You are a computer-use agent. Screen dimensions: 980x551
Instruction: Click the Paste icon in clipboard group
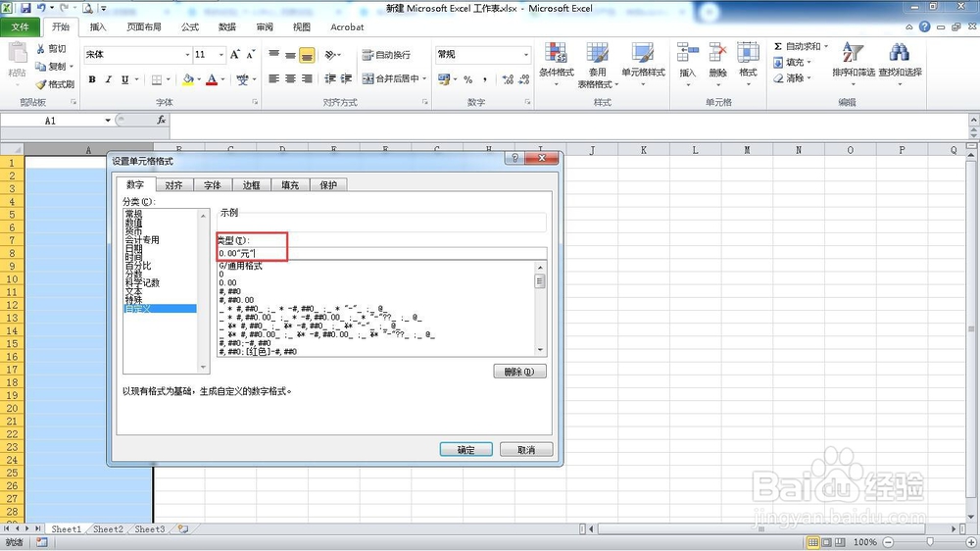(17, 54)
